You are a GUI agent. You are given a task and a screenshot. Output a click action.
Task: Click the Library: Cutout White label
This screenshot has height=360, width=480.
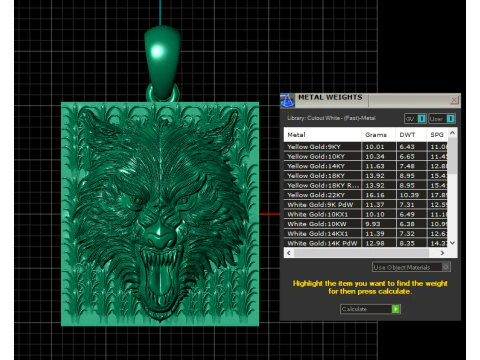pos(331,118)
